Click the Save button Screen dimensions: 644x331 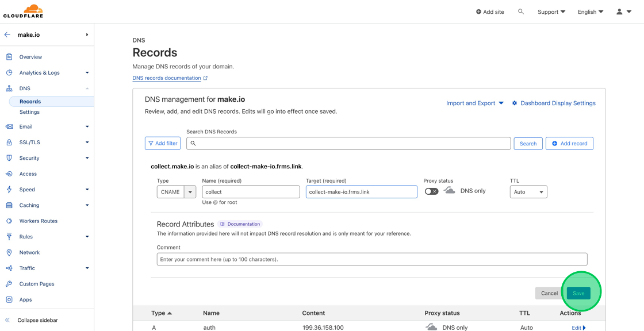pos(578,293)
